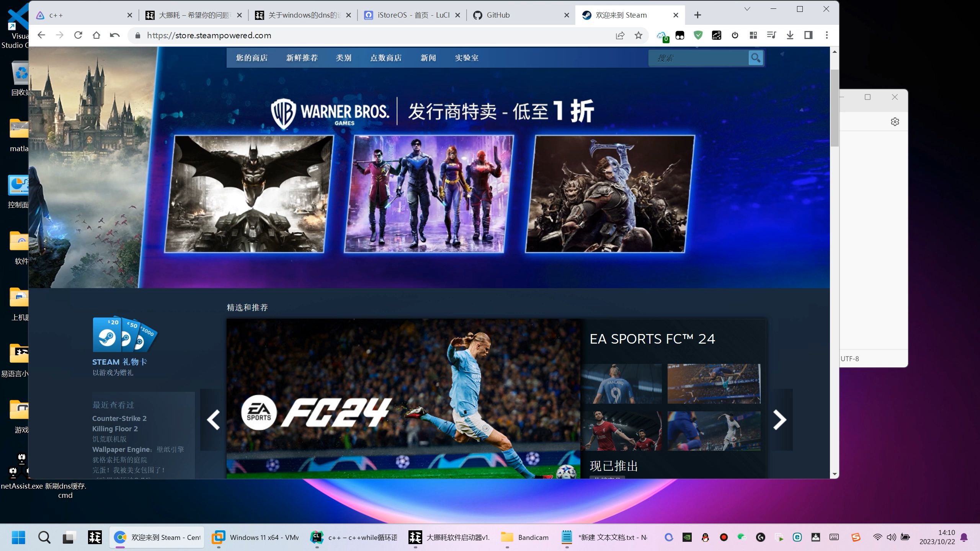Show browser downloads

[790, 35]
